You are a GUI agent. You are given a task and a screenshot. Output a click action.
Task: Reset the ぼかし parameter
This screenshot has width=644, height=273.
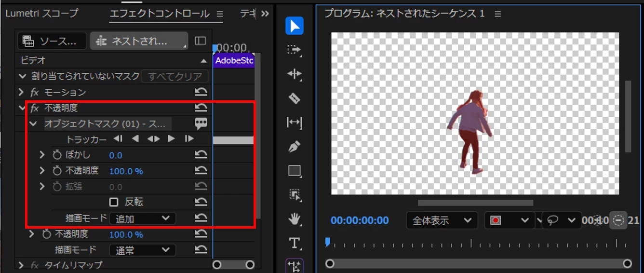coord(201,155)
